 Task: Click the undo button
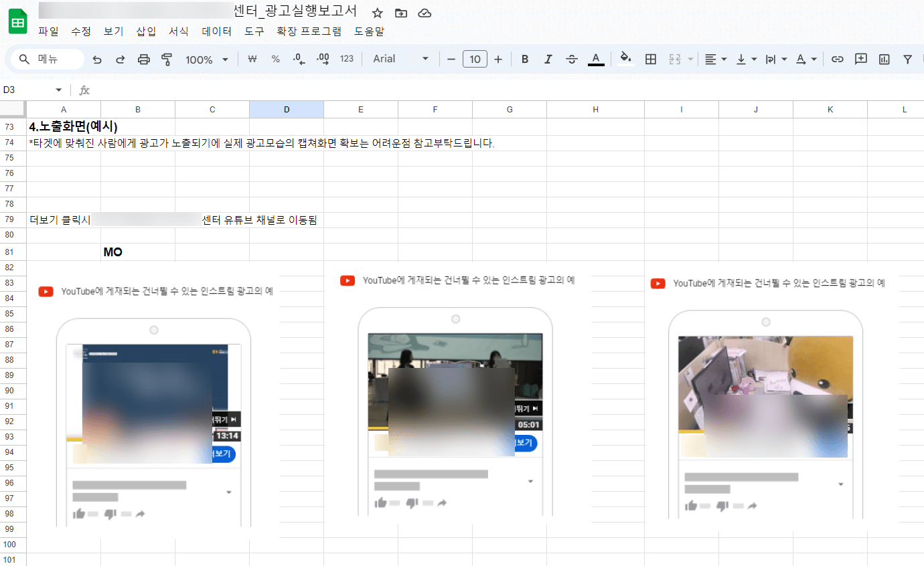coord(98,59)
